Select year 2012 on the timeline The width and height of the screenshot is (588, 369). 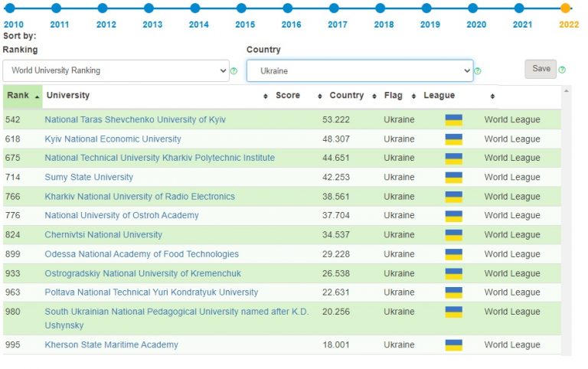point(103,8)
